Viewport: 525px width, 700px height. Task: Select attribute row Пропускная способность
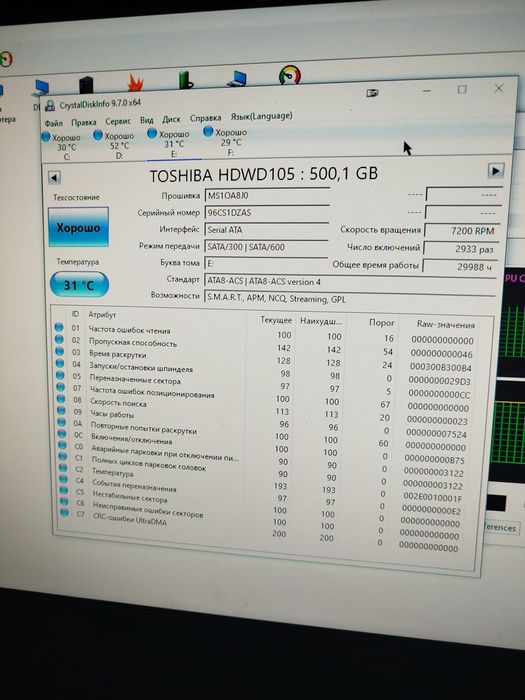pyautogui.click(x=263, y=346)
